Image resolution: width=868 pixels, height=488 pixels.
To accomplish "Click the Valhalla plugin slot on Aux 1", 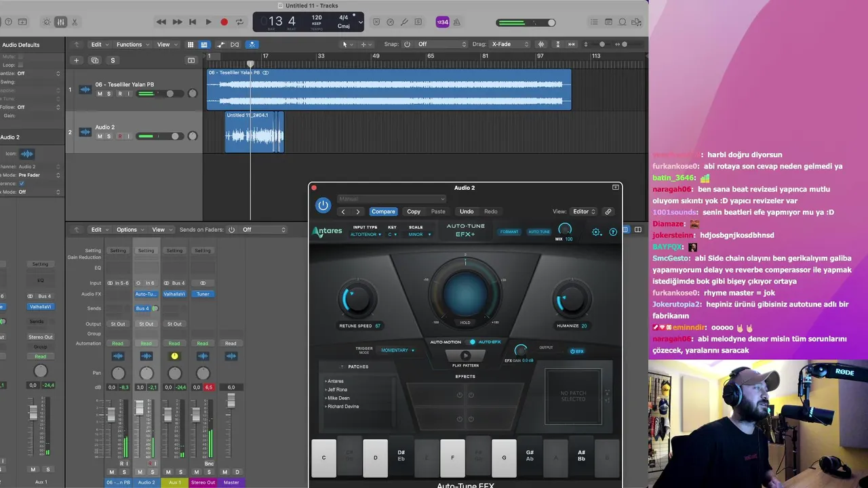I will click(174, 294).
